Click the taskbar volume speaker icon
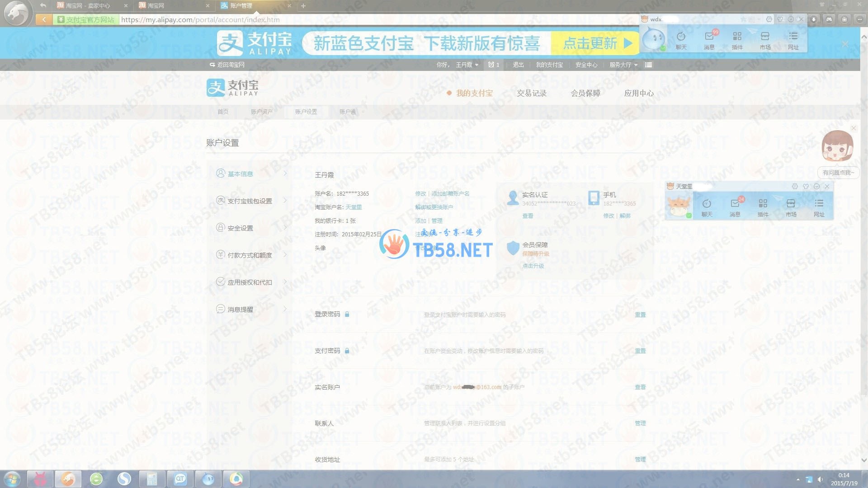The height and width of the screenshot is (488, 868). pos(820,479)
